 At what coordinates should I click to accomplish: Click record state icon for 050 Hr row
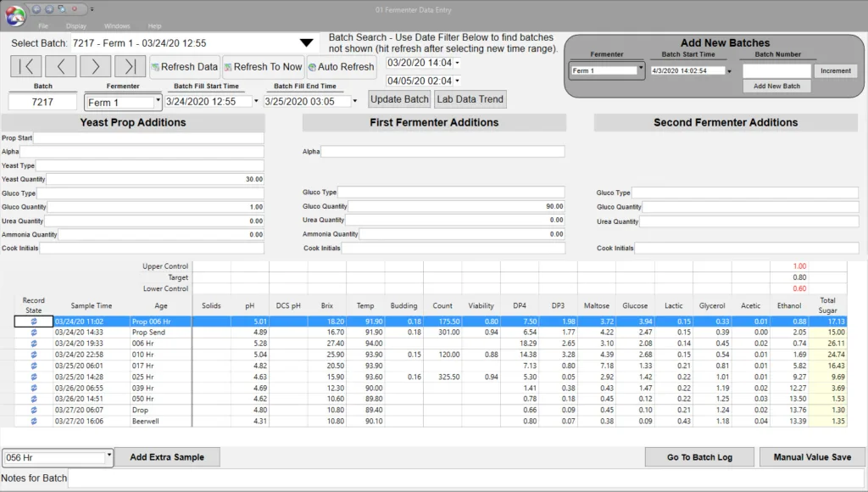click(x=34, y=399)
